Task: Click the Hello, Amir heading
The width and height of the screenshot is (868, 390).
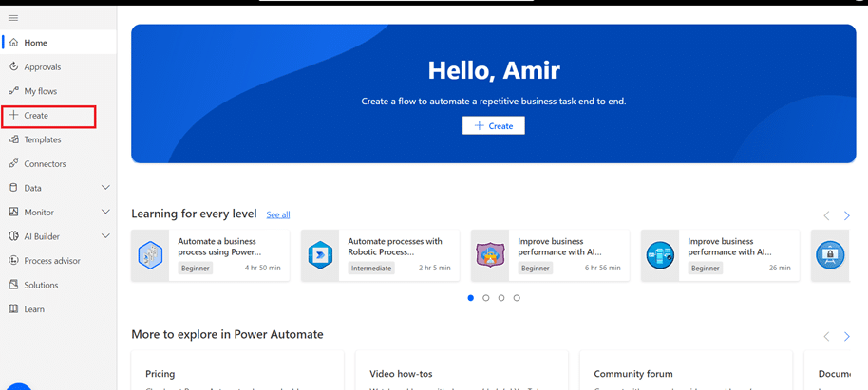Action: (494, 70)
